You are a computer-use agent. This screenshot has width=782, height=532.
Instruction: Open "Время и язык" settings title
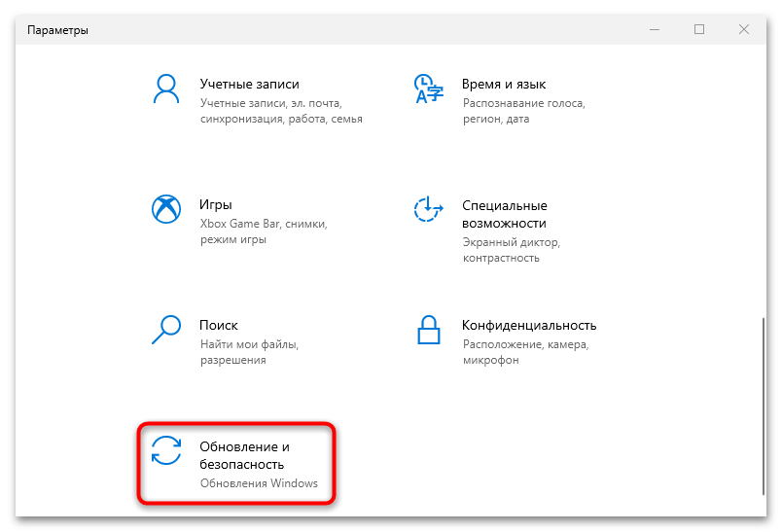504,84
